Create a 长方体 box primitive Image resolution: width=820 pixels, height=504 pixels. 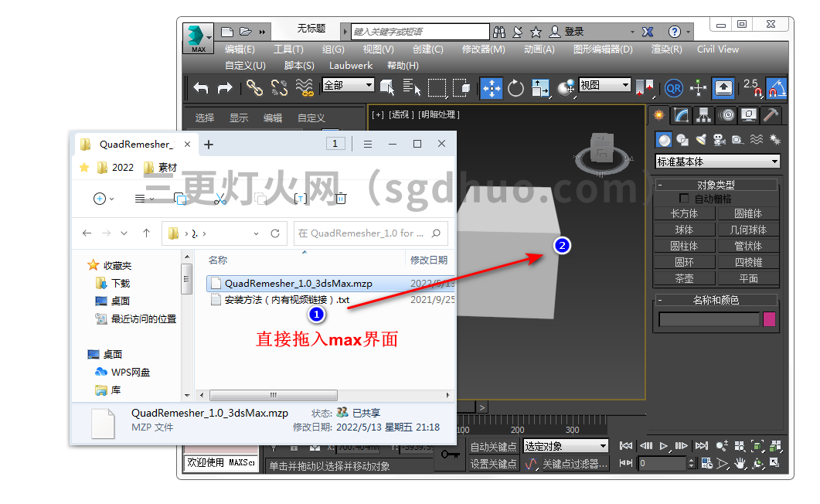tap(684, 213)
